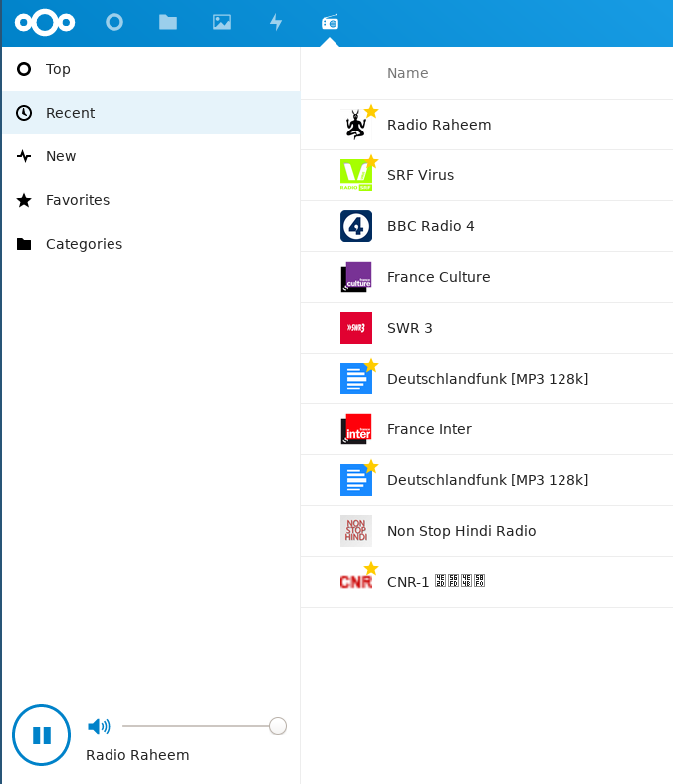
Task: Click the pulse icon beside New
Action: click(24, 156)
